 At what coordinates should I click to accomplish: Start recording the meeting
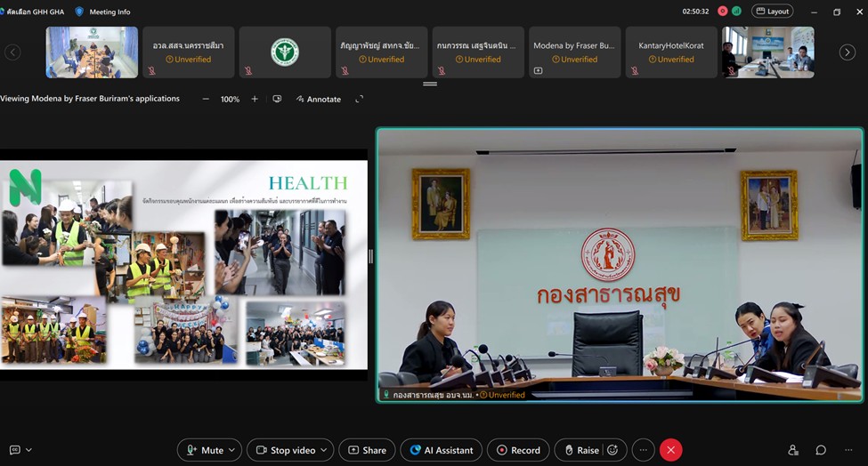[x=518, y=450]
